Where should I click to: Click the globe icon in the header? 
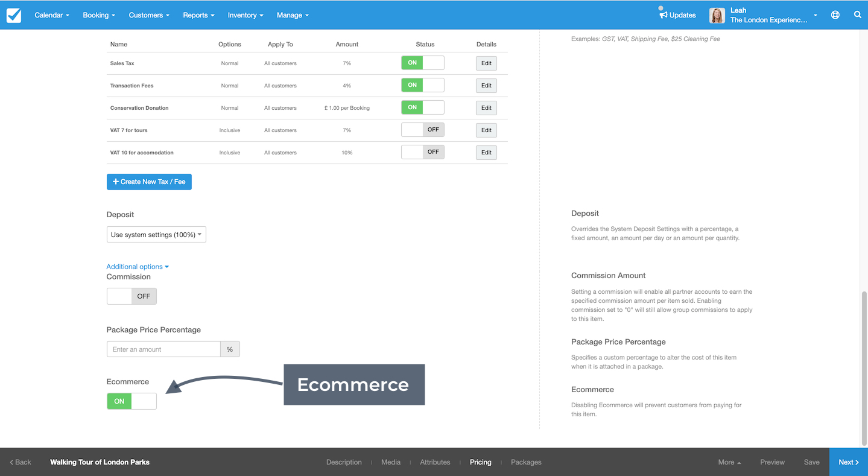pyautogui.click(x=835, y=15)
